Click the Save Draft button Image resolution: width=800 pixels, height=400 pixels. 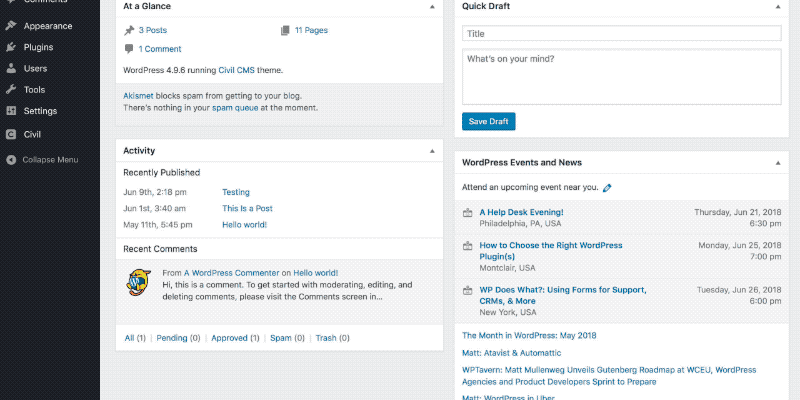488,121
